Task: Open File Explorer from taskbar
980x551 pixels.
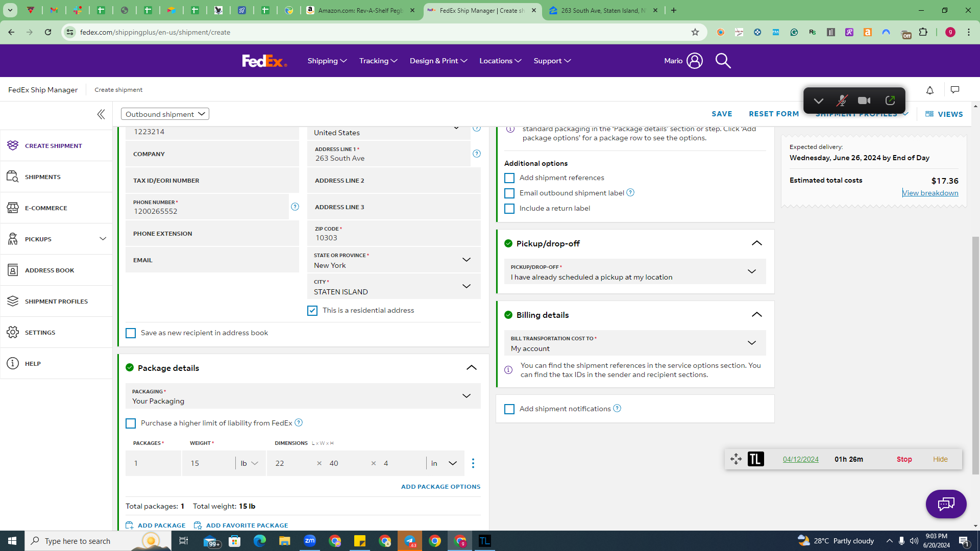Action: [284, 541]
